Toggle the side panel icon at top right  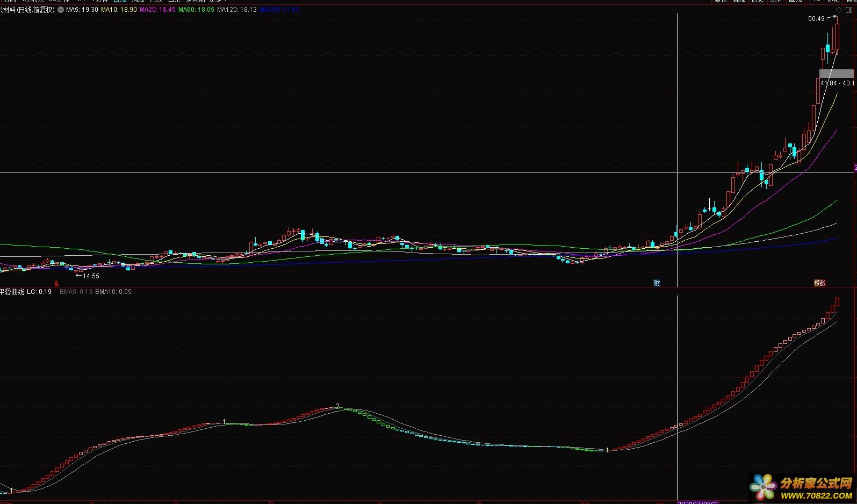click(x=849, y=10)
